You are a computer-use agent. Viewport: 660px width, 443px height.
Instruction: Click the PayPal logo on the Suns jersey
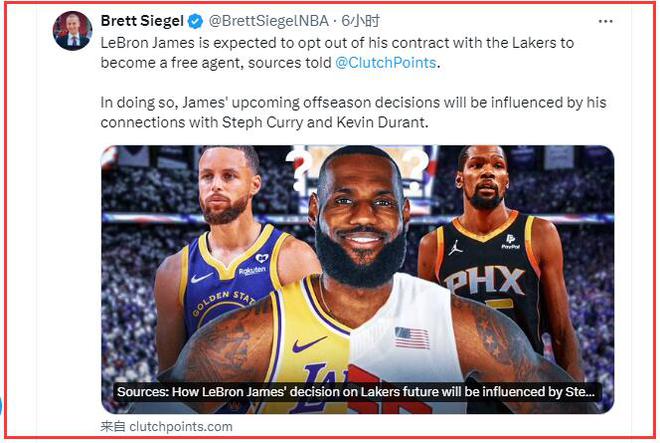click(x=511, y=241)
